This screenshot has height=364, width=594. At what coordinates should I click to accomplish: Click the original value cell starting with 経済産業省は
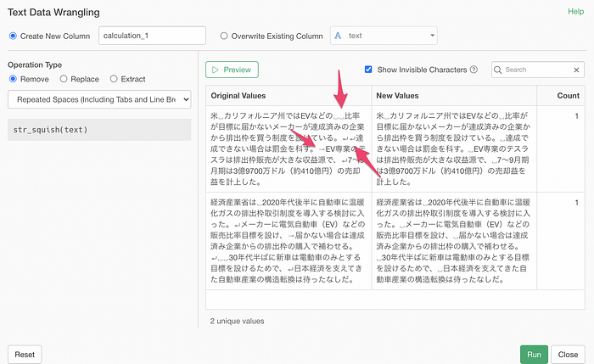[x=289, y=241]
